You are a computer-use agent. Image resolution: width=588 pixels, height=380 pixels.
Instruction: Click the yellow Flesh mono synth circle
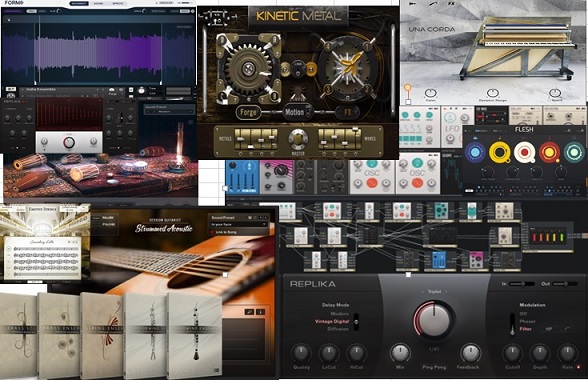500,153
